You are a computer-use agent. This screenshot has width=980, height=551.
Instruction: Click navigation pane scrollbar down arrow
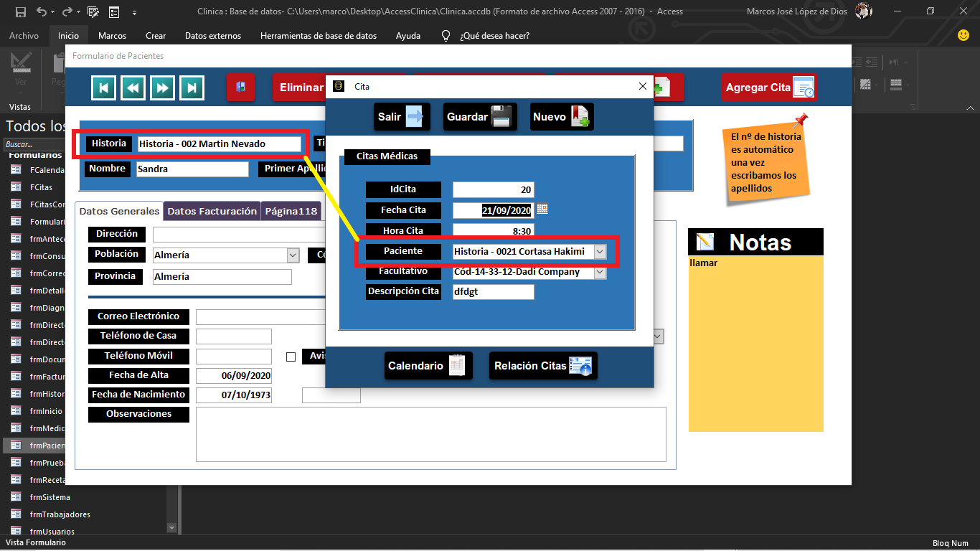pyautogui.click(x=171, y=527)
